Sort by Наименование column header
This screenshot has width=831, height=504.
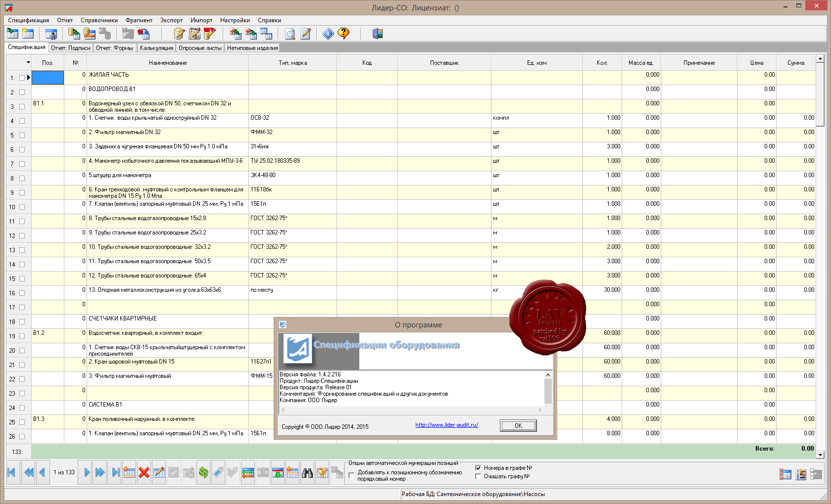(168, 63)
